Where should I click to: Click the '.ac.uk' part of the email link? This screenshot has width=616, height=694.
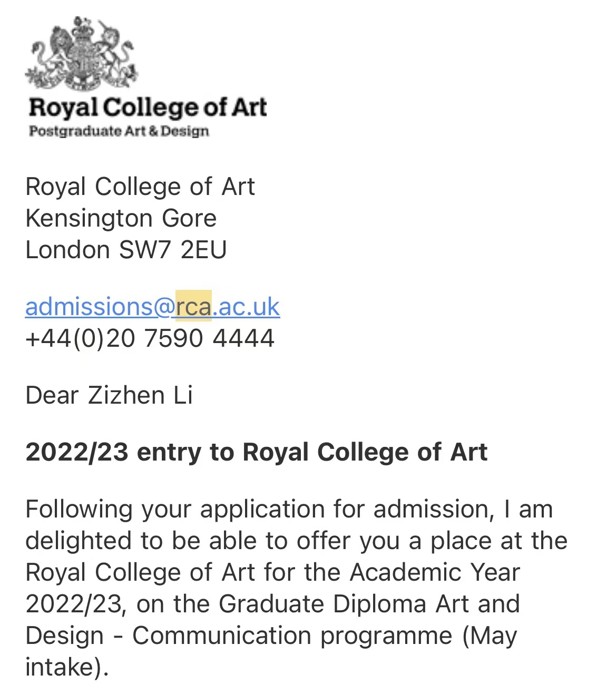click(246, 307)
